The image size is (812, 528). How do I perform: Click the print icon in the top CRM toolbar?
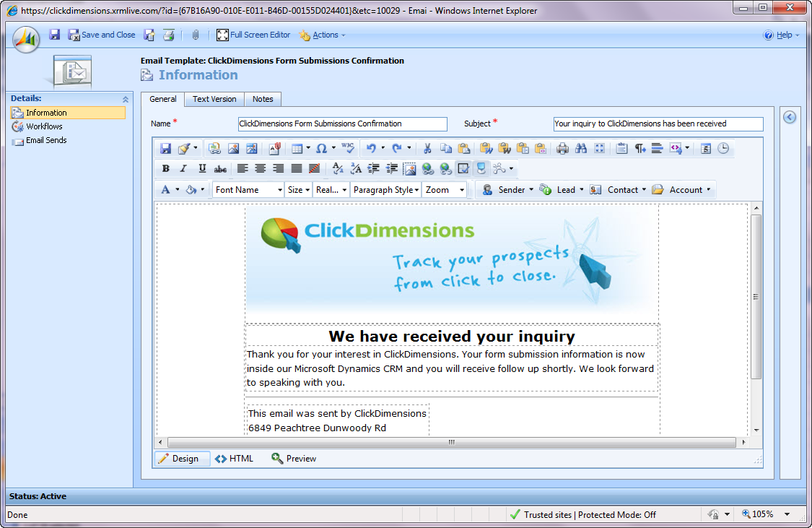pyautogui.click(x=169, y=35)
